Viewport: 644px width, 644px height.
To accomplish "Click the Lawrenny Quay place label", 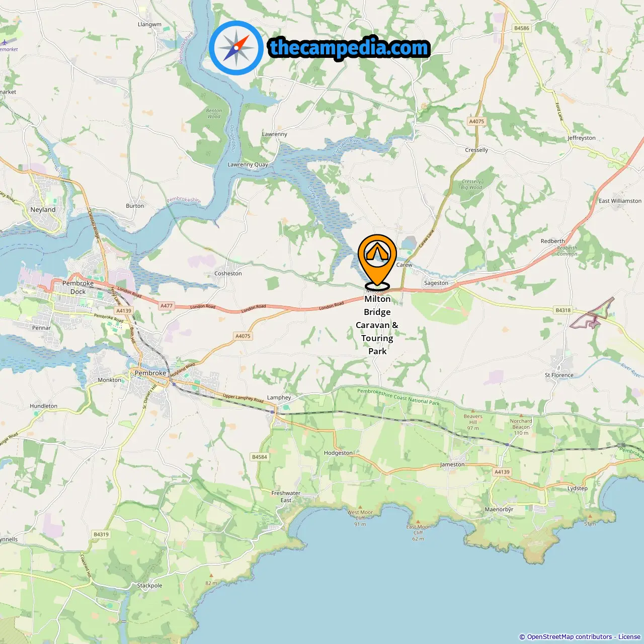I will tap(248, 165).
